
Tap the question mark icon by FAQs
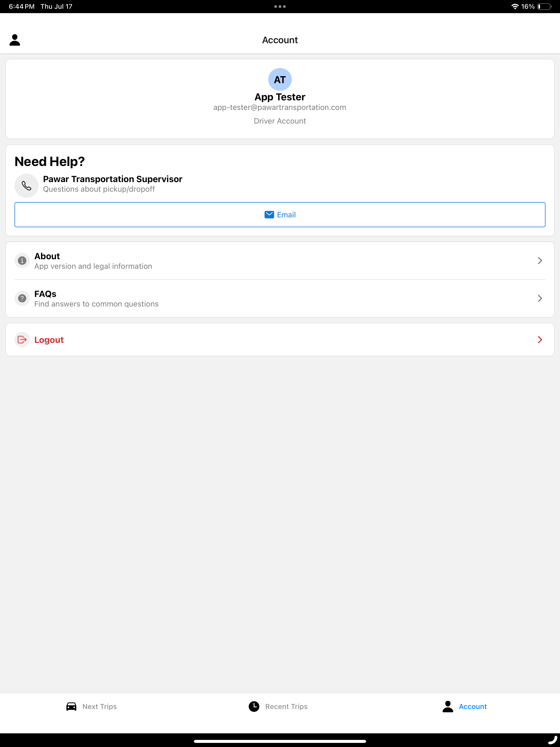click(22, 298)
